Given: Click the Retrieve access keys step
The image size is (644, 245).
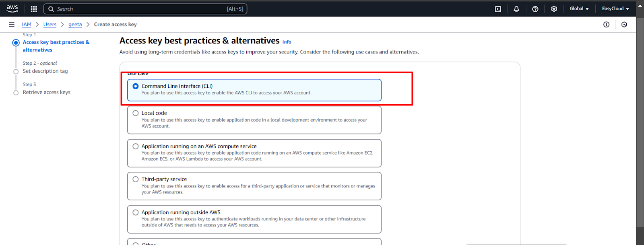Looking at the screenshot, I should tap(46, 92).
